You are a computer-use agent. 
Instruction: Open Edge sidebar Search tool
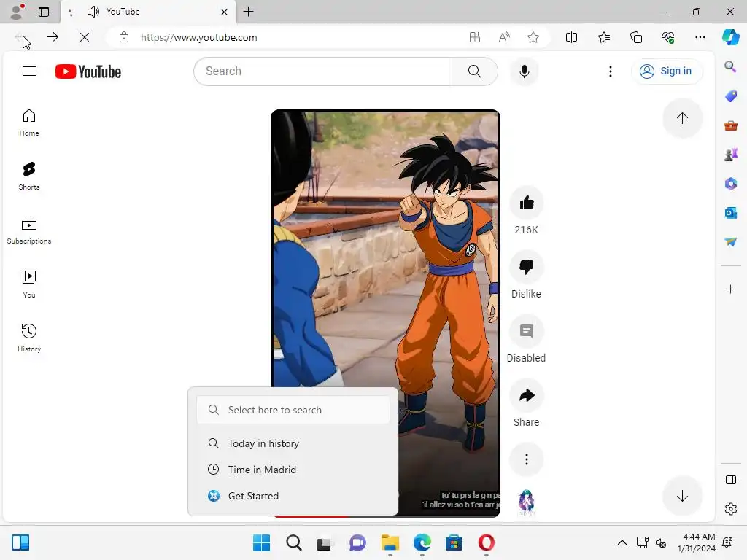point(731,66)
